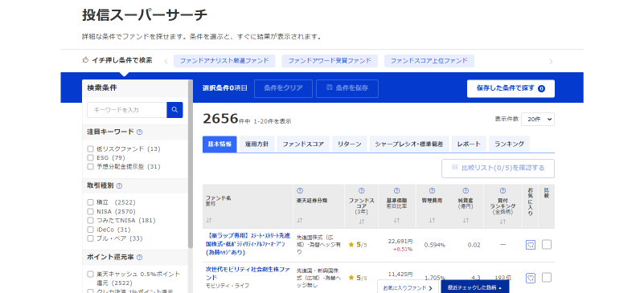Sort by ファンドスコア column arrows

tap(362, 222)
